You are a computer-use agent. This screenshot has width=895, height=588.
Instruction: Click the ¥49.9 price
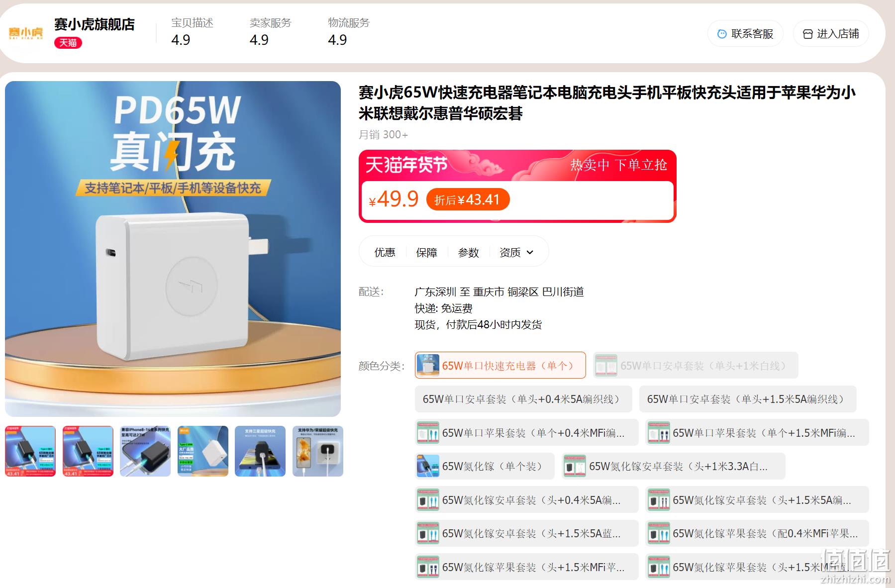(x=394, y=199)
